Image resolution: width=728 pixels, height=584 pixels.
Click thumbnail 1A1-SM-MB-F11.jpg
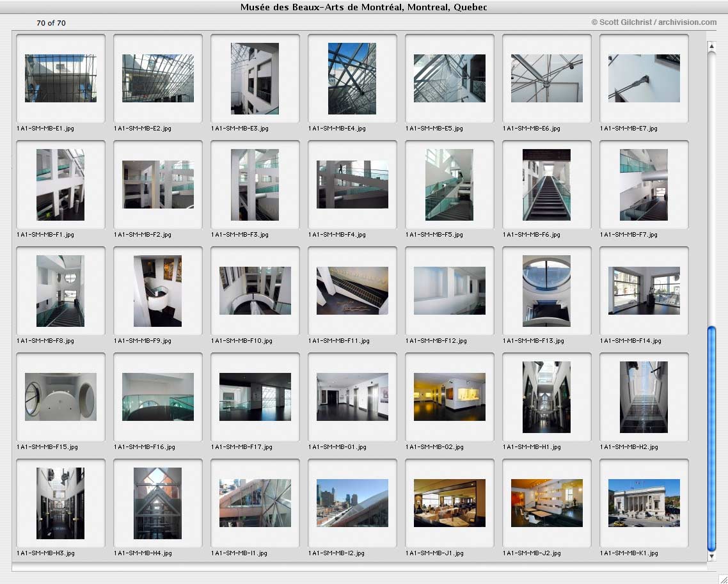pyautogui.click(x=352, y=291)
